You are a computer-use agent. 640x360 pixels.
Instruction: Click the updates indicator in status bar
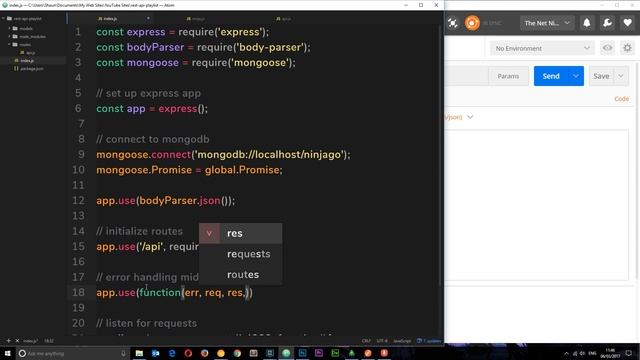click(429, 340)
